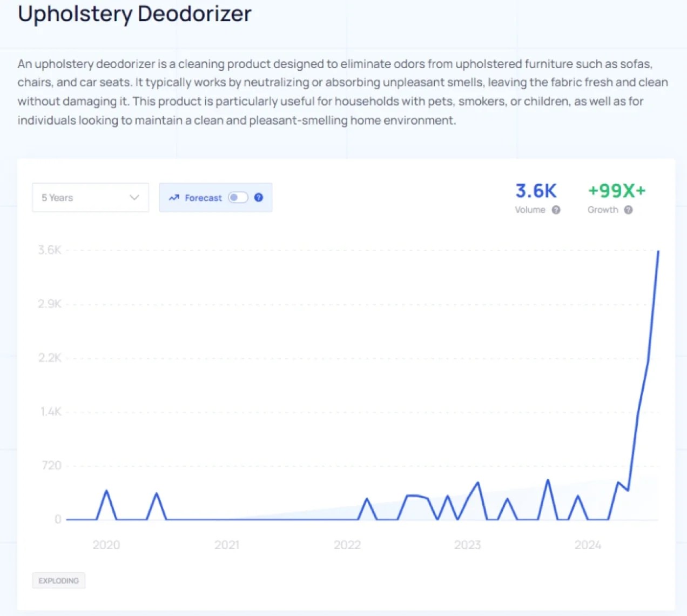Click the 2023 x-axis label

click(467, 545)
